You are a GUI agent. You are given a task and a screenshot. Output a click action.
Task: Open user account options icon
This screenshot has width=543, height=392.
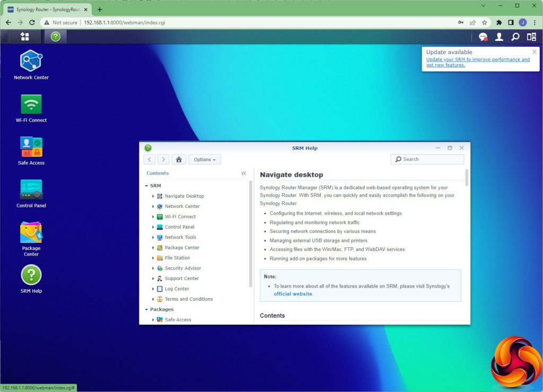pyautogui.click(x=499, y=37)
